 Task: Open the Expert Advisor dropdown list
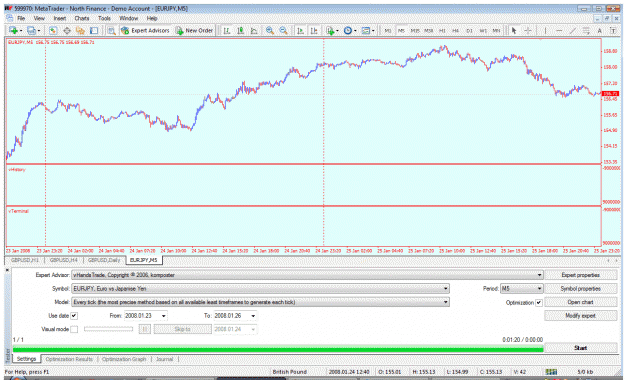click(x=539, y=275)
